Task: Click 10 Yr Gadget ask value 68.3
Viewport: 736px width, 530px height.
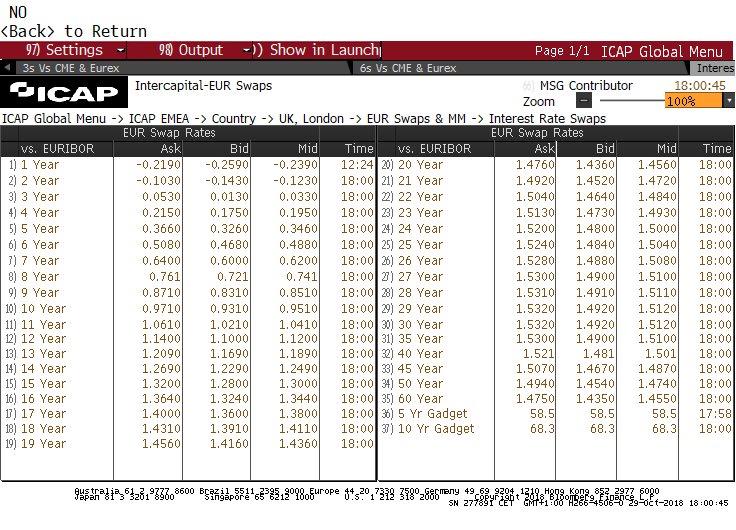Action: [x=543, y=429]
